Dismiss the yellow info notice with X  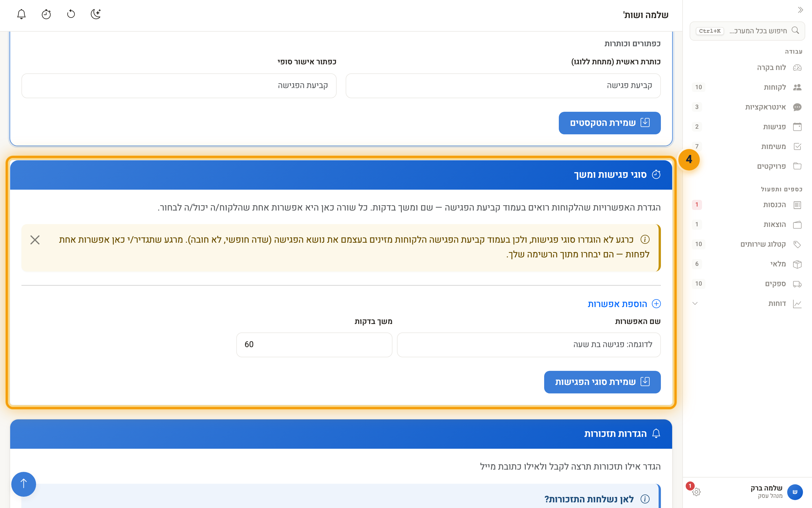[35, 240]
